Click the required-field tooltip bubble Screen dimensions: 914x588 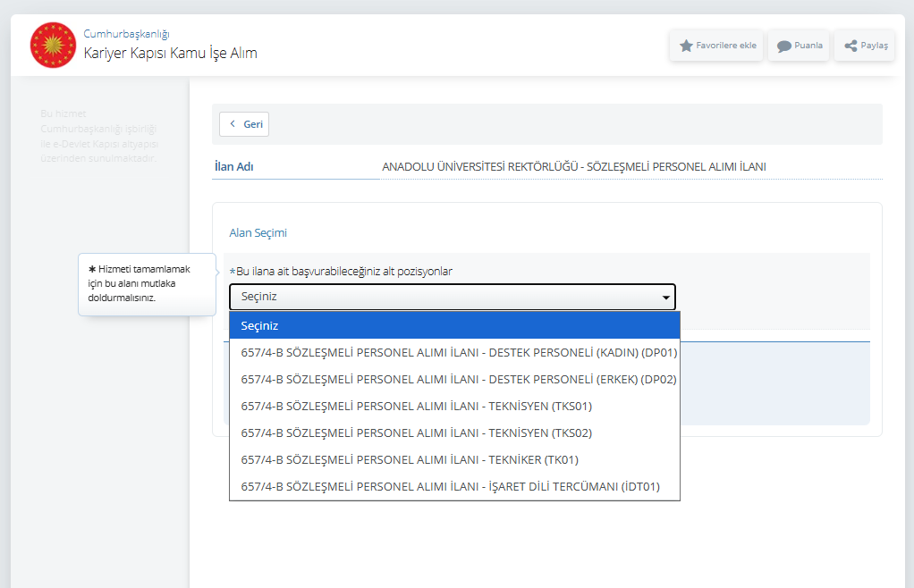(x=147, y=283)
